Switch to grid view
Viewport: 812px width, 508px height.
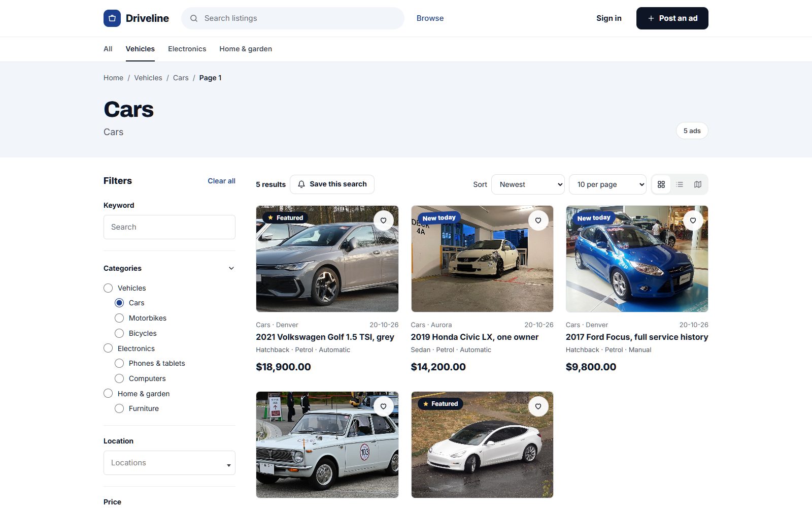(661, 184)
